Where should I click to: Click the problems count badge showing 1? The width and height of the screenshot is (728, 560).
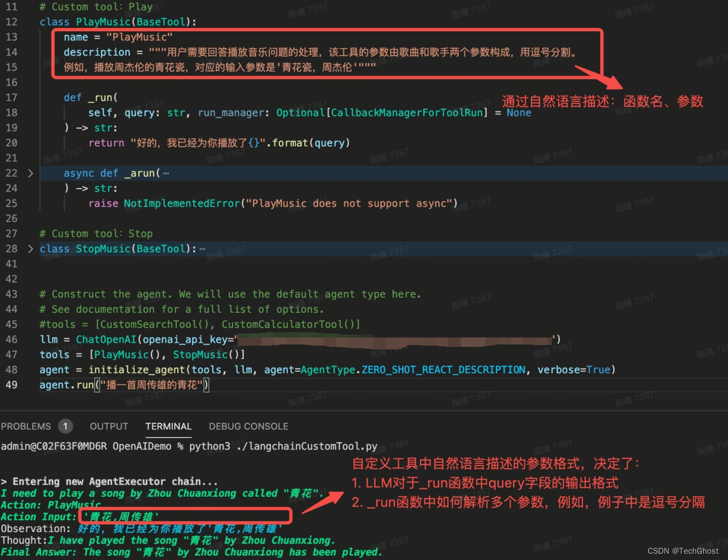point(65,426)
